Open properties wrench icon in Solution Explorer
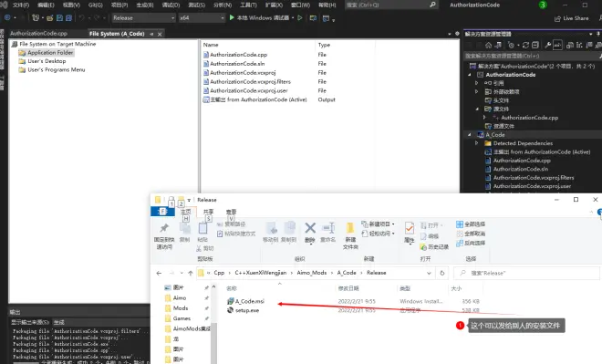This screenshot has height=364, width=602. tap(548, 46)
